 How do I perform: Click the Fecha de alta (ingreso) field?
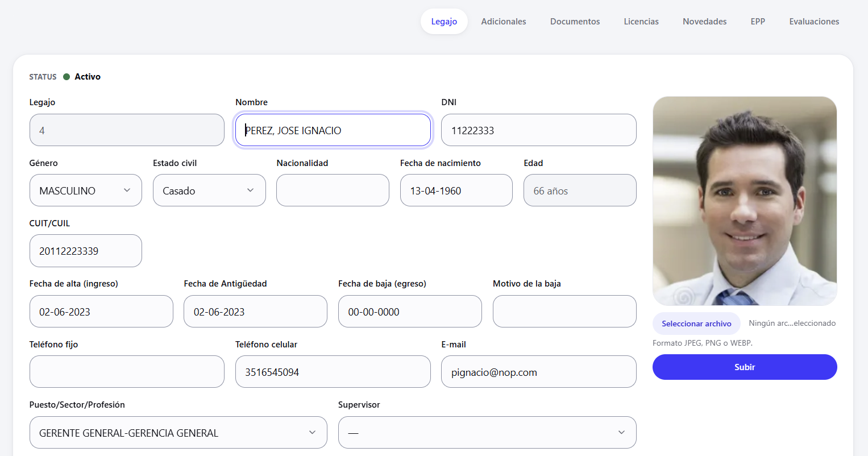tap(101, 312)
